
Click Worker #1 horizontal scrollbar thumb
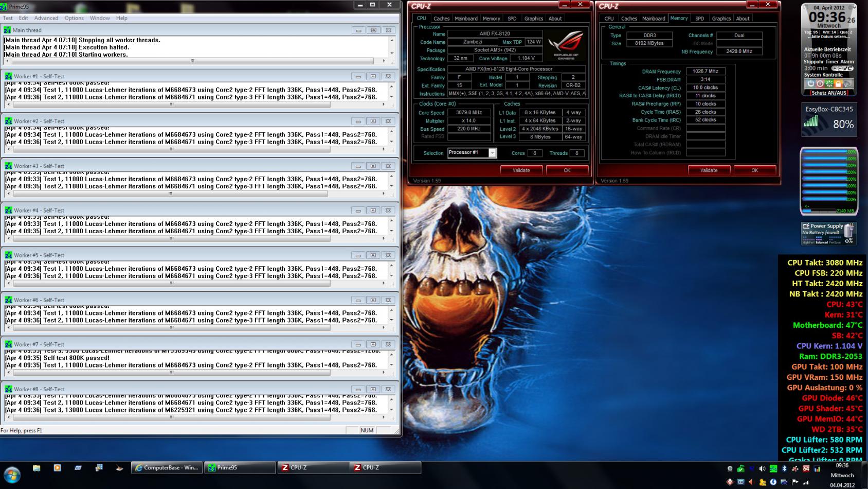171,104
